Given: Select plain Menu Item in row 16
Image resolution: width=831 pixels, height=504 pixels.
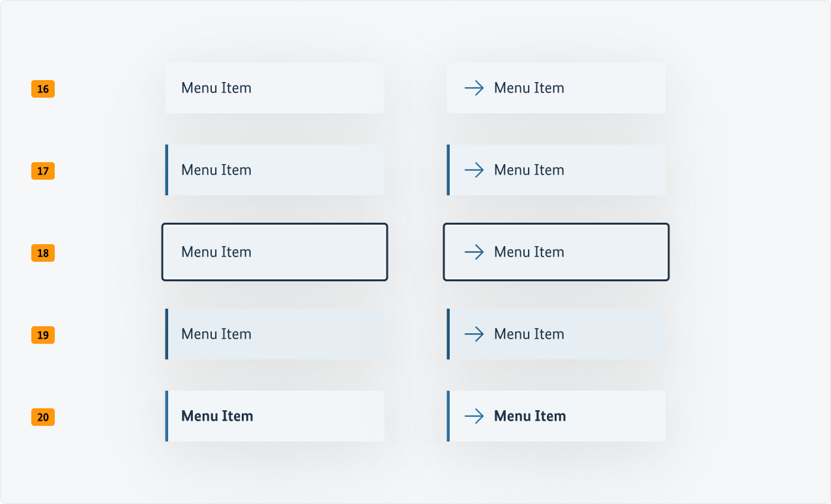Looking at the screenshot, I should [274, 88].
